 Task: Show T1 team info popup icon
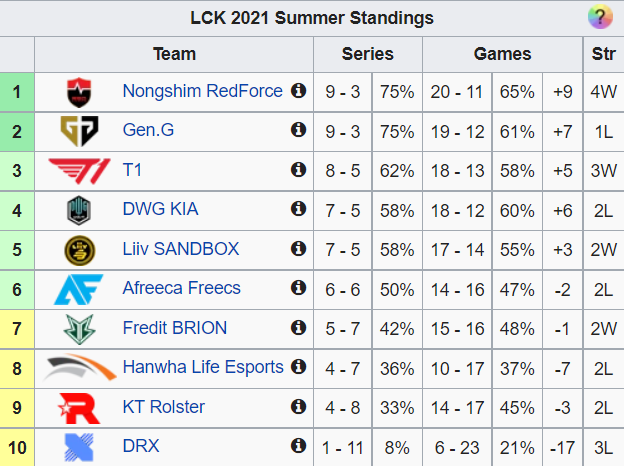[298, 170]
